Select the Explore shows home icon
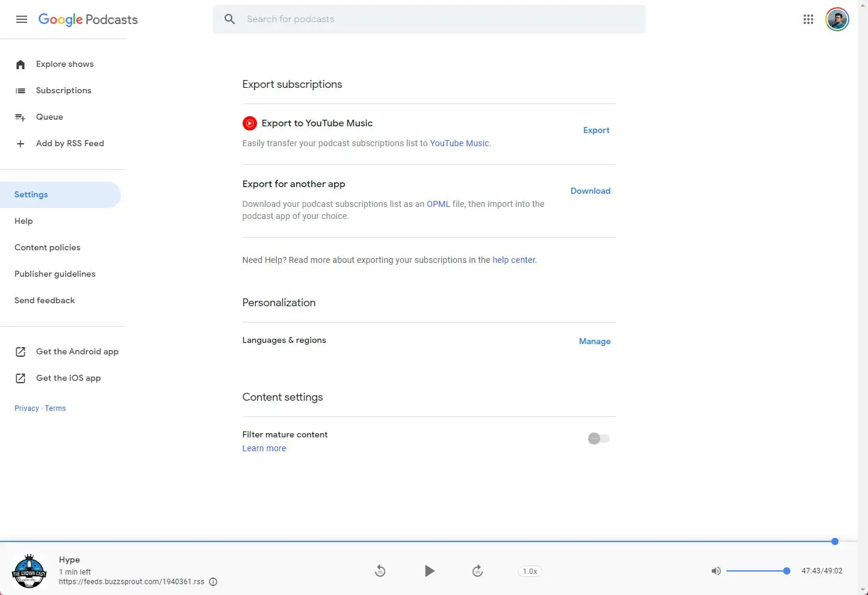Viewport: 868px width, 595px height. (20, 64)
